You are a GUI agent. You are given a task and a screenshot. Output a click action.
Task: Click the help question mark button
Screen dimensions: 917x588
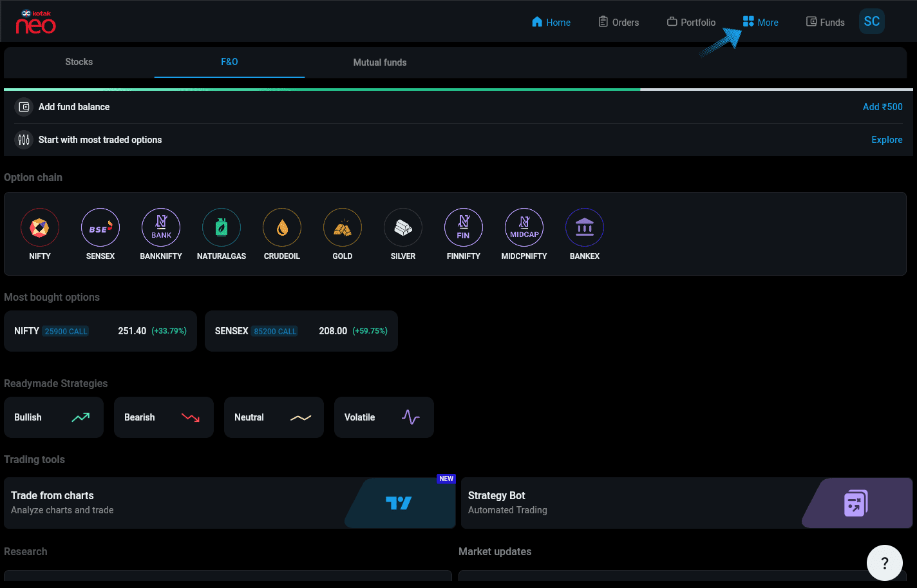pyautogui.click(x=884, y=563)
